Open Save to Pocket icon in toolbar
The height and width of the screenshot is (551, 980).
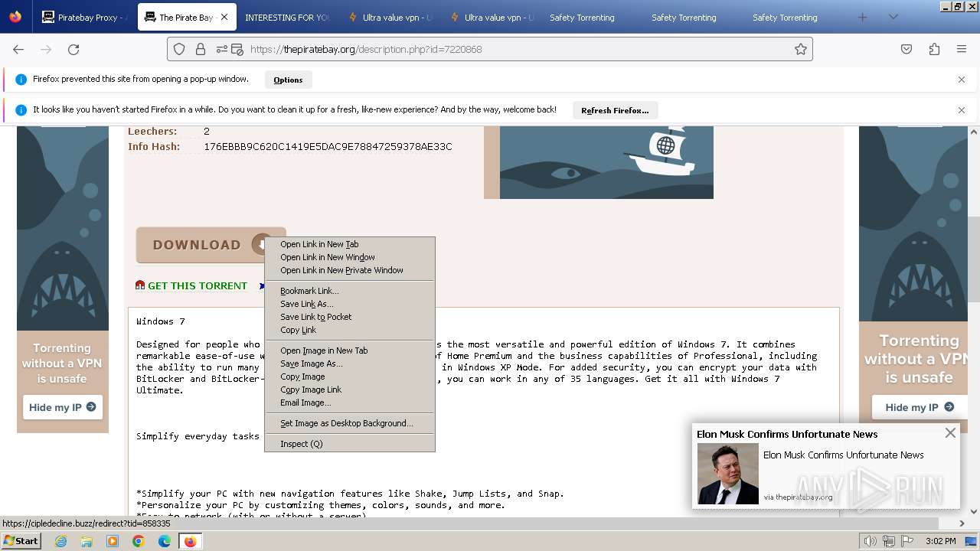(x=906, y=49)
